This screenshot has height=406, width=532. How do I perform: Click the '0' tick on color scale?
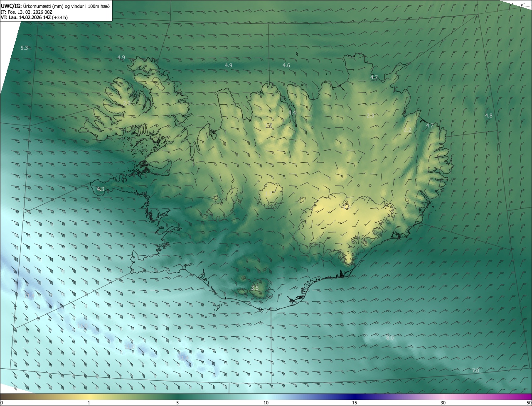2,403
